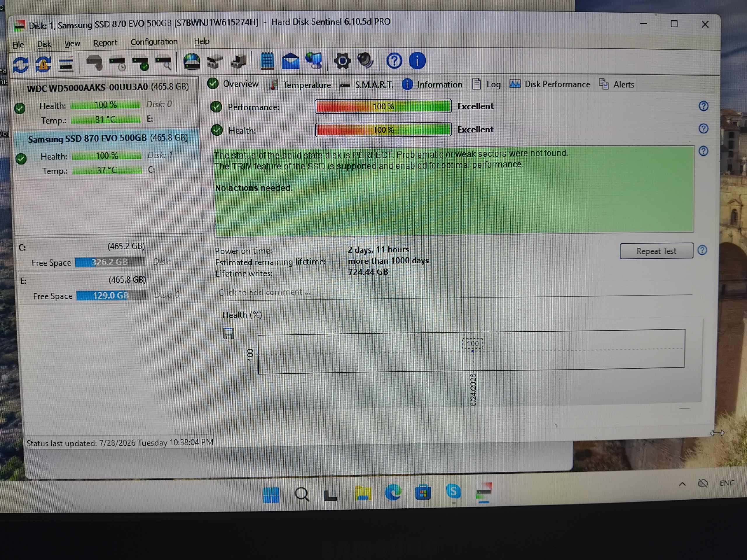The width and height of the screenshot is (747, 560).
Task: Launch Microsoft Edge from the taskbar
Action: (393, 493)
